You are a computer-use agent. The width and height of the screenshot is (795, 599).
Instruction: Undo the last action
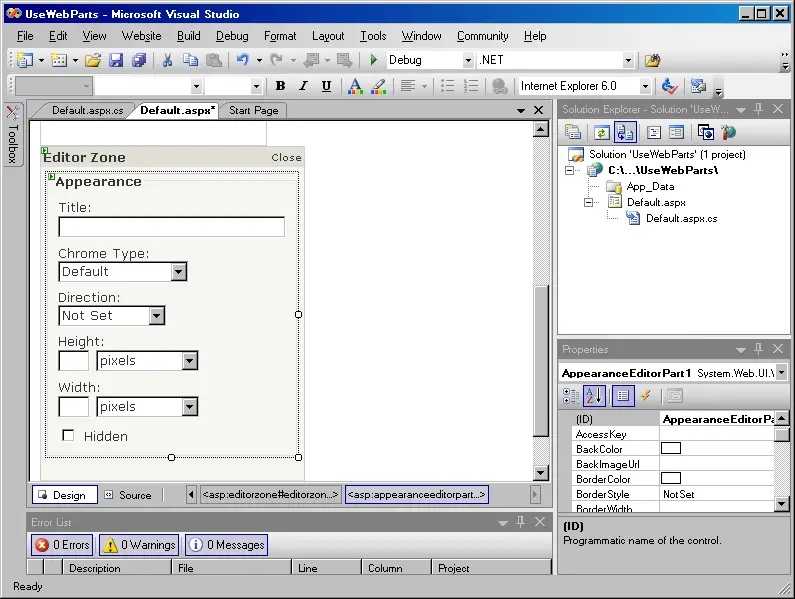point(243,60)
